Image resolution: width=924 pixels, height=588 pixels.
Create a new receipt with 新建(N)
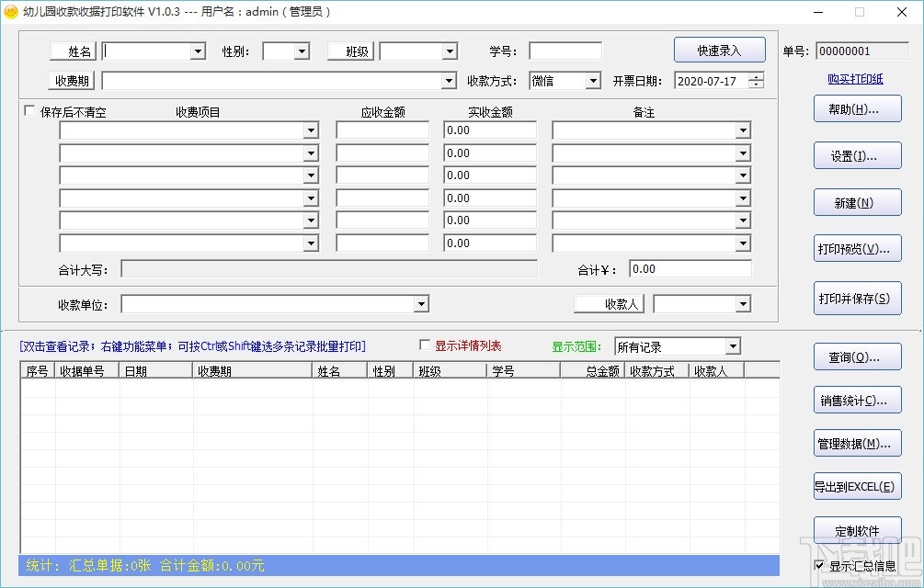[x=857, y=202]
